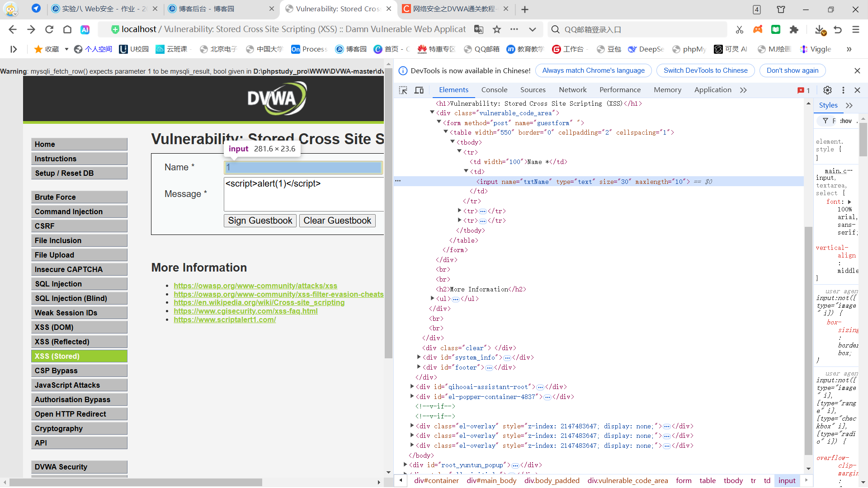This screenshot has height=488, width=868.
Task: Collapse the form guestform node
Action: (x=439, y=122)
